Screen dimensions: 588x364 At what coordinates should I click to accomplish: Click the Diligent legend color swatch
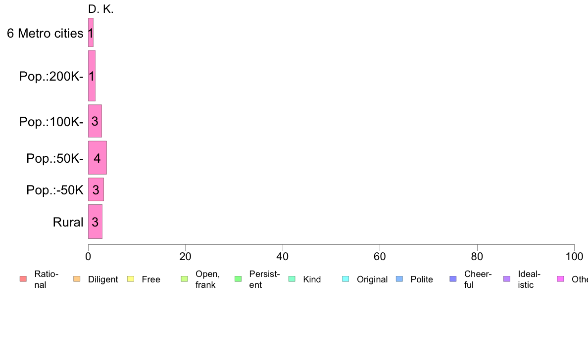(x=77, y=279)
